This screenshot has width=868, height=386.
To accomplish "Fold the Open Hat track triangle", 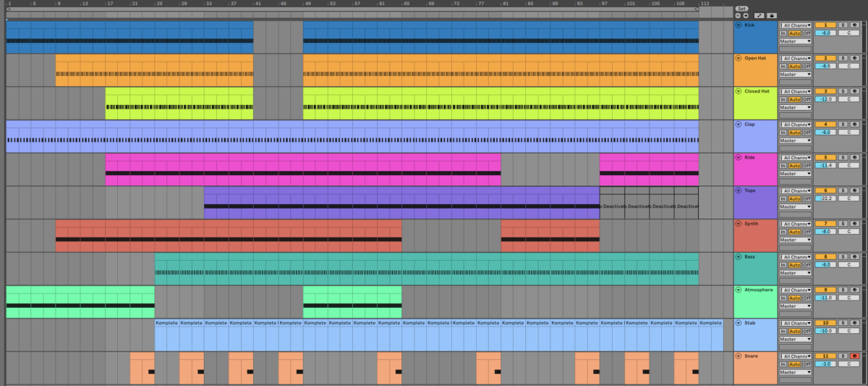I will [x=739, y=58].
